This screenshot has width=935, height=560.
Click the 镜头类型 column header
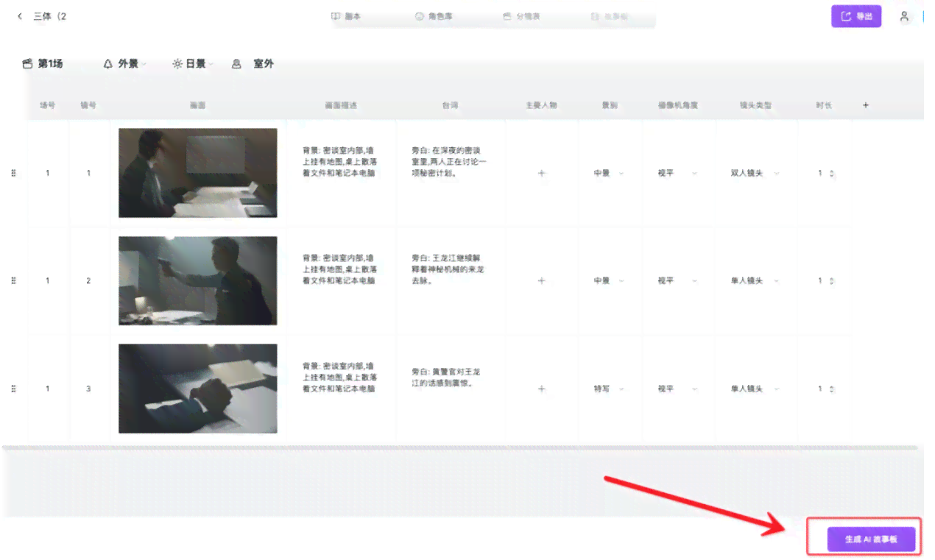click(x=756, y=105)
